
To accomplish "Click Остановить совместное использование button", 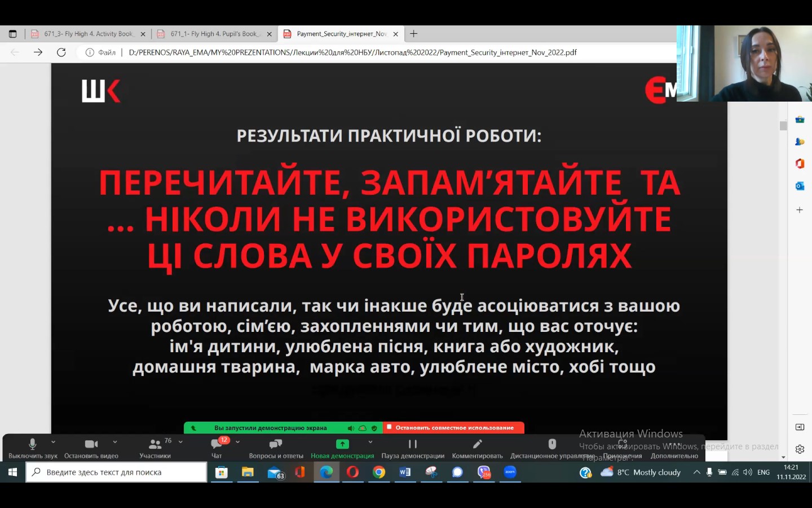I will pos(454,428).
